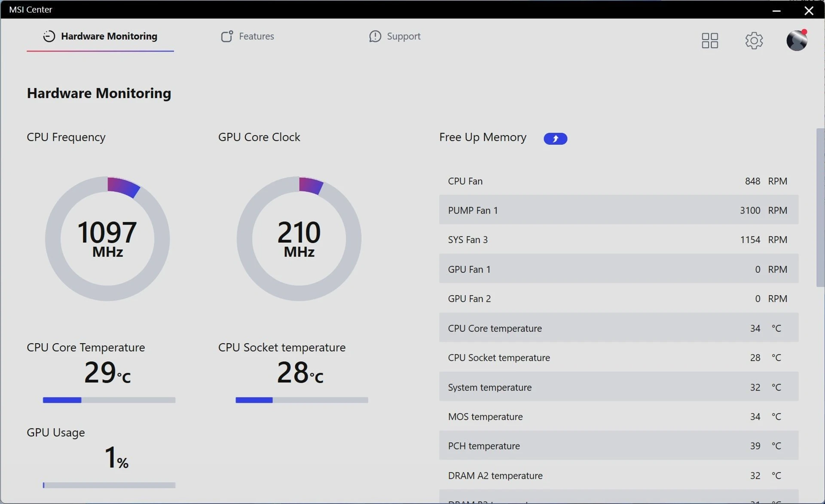
Task: Click the CPU Socket temperature bar
Action: 302,400
